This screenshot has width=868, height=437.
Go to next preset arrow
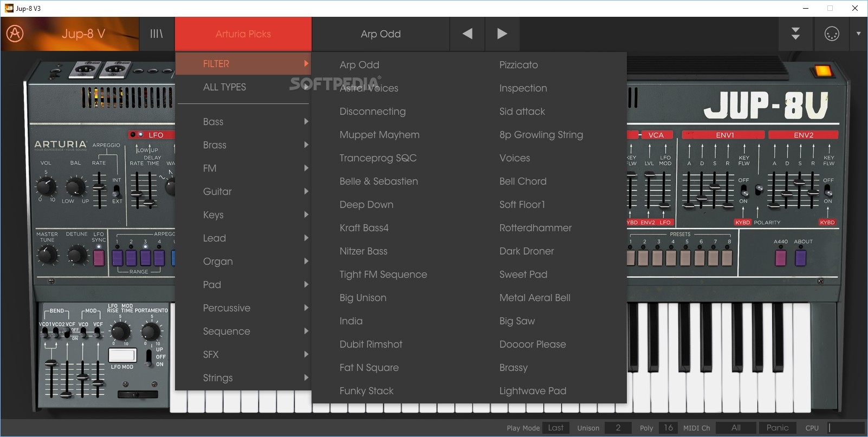502,34
